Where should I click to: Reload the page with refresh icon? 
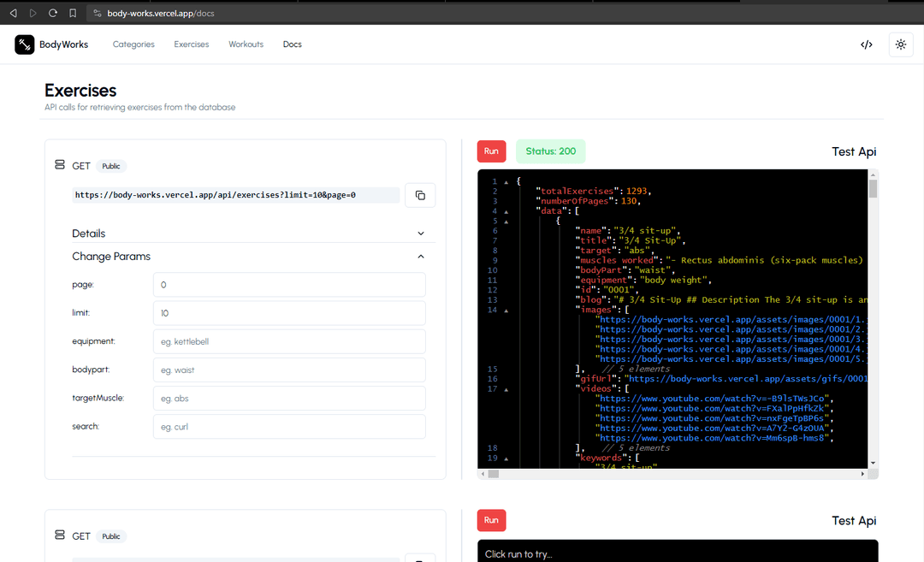pyautogui.click(x=53, y=13)
